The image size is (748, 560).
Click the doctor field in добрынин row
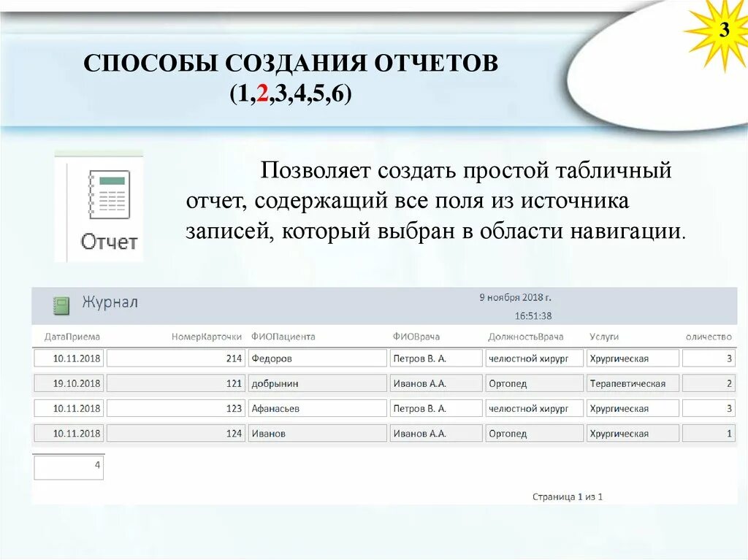pyautogui.click(x=436, y=383)
